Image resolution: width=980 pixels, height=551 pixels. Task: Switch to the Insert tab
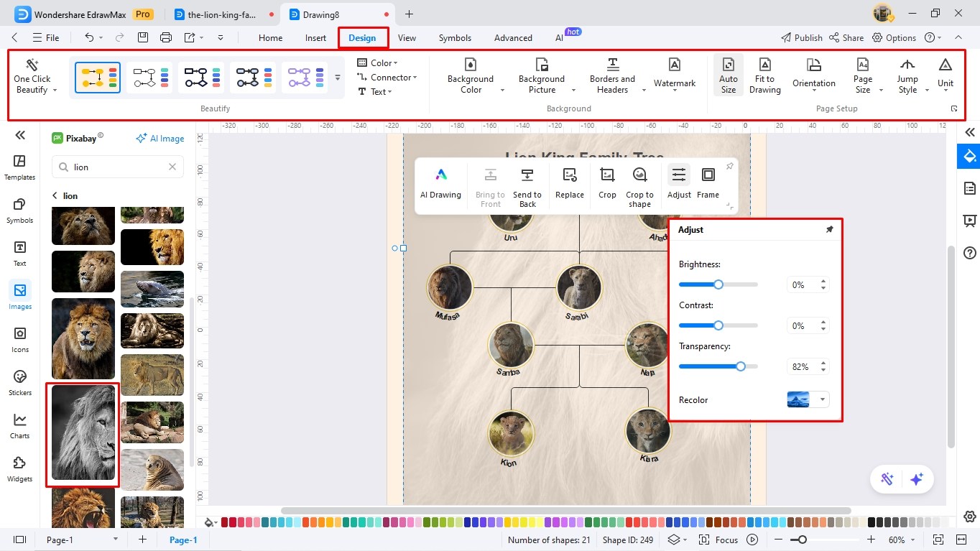(315, 38)
